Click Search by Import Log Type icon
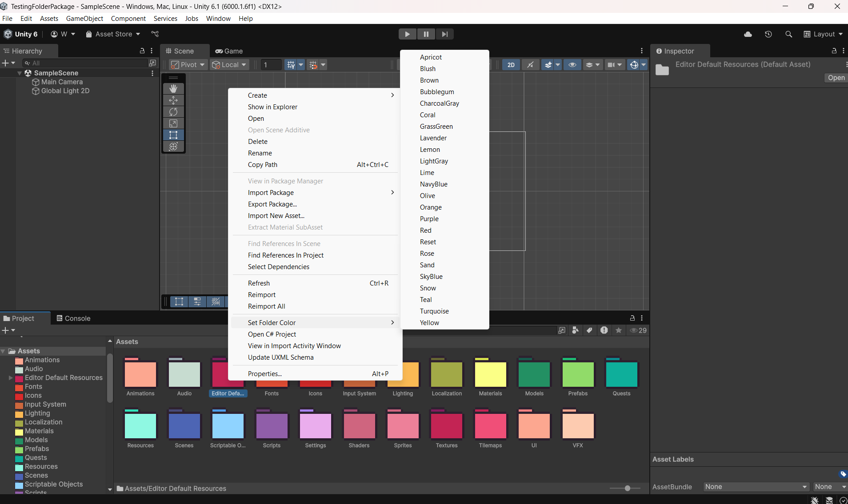 tap(604, 330)
